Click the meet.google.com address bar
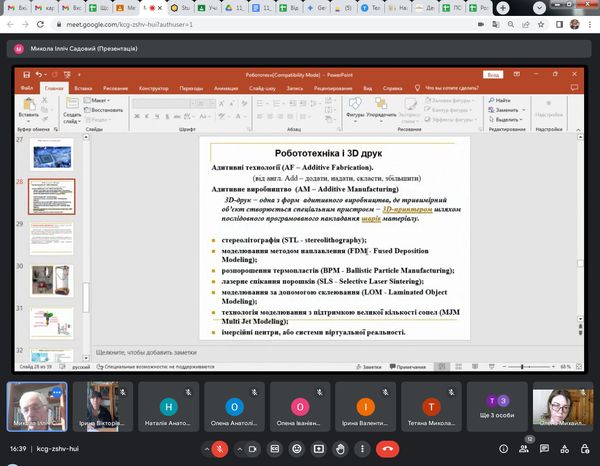Viewport: 600px width, 466px height. [200, 26]
